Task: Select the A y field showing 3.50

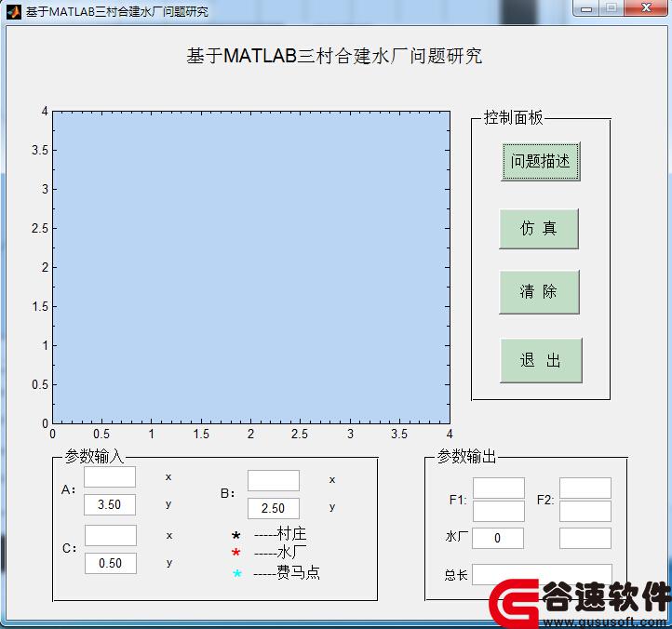Action: pyautogui.click(x=110, y=504)
